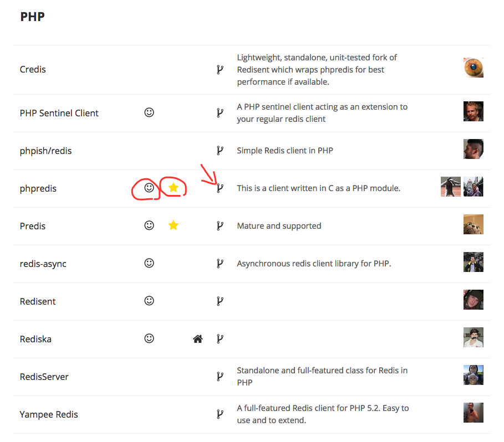Click the PHP section heading
Viewport: 504px width, 442px height.
(33, 17)
